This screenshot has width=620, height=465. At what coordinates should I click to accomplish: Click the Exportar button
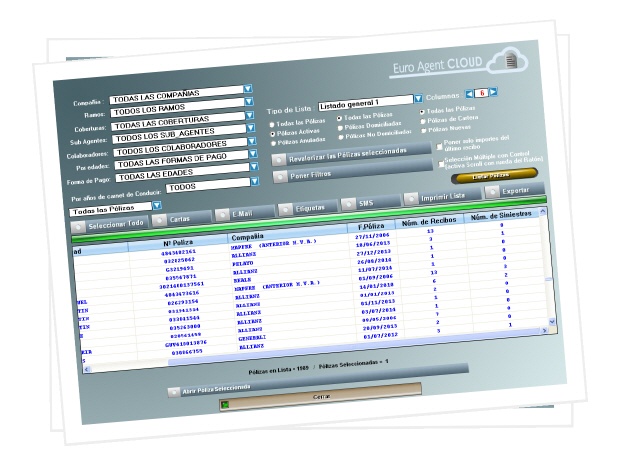(515, 191)
